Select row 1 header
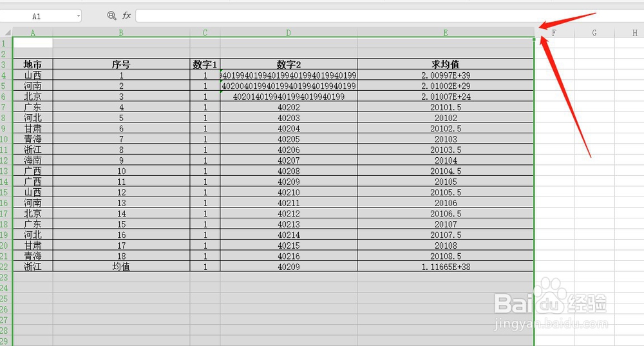 [6, 43]
